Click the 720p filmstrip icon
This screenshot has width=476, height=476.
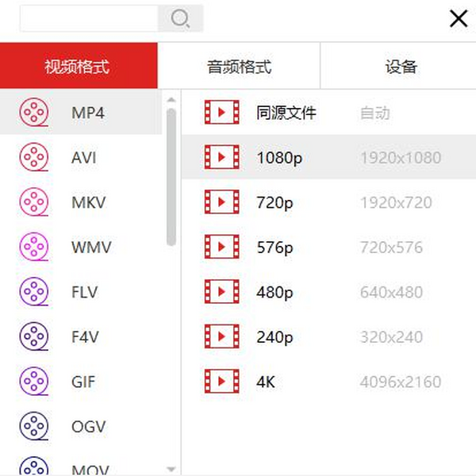[x=222, y=202]
